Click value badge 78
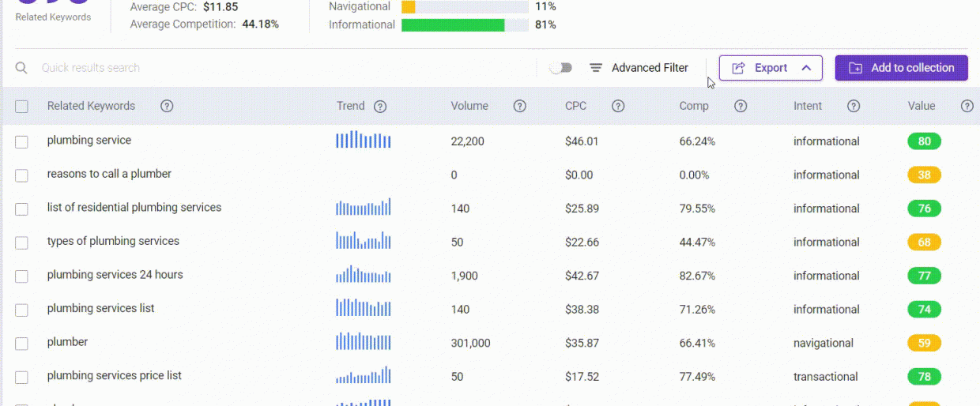 pos(925,377)
